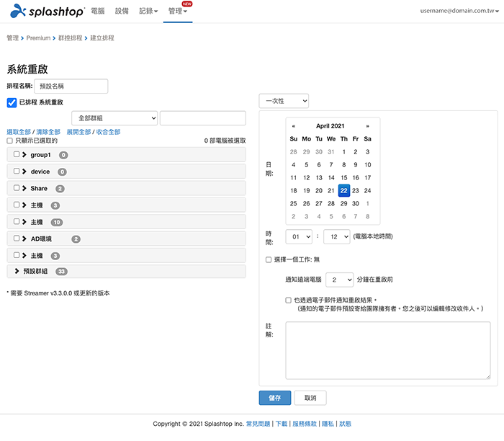Open the 全部群組 dropdown
This screenshot has width=504, height=441.
[114, 118]
